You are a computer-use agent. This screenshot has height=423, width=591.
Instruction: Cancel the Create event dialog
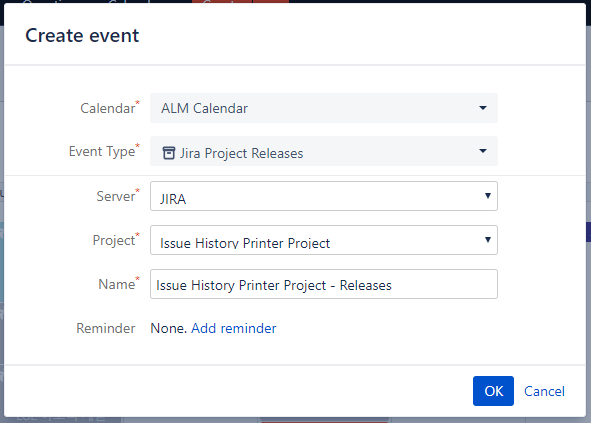pos(544,391)
